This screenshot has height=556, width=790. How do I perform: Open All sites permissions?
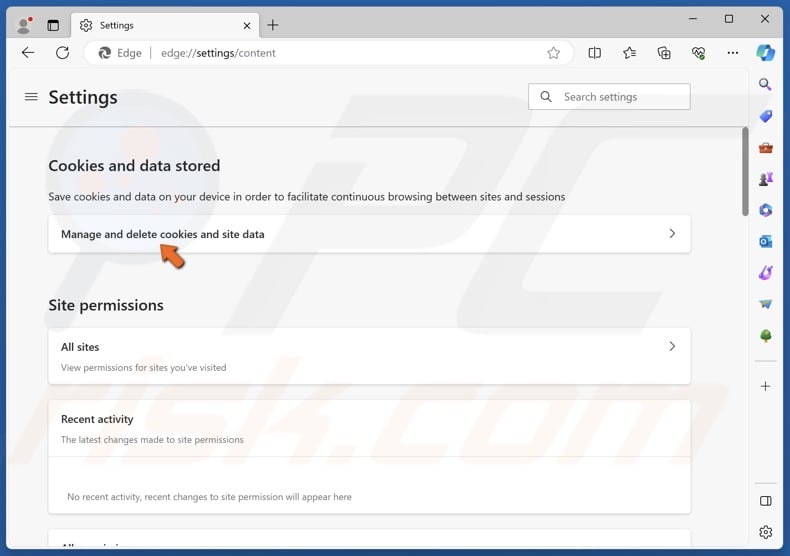[x=369, y=357]
